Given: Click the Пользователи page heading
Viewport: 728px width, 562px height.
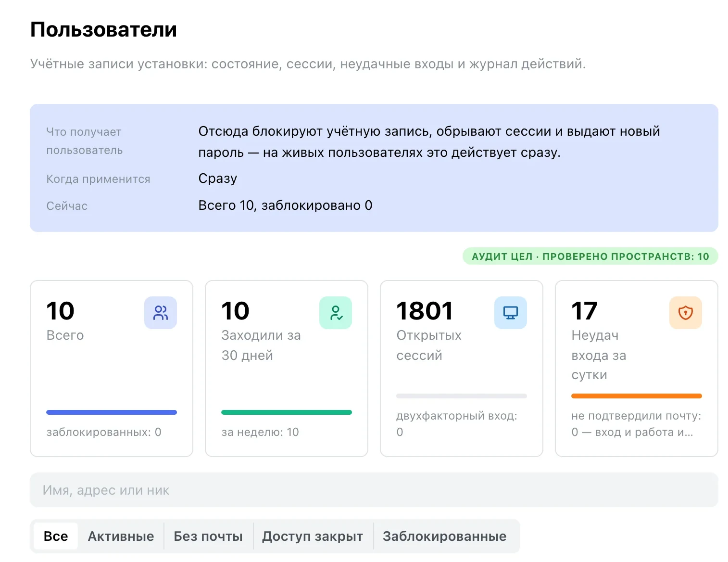Looking at the screenshot, I should (104, 29).
